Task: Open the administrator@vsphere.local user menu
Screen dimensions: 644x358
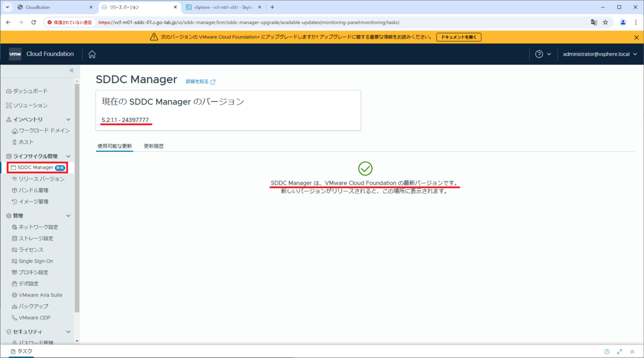Action: click(x=600, y=54)
